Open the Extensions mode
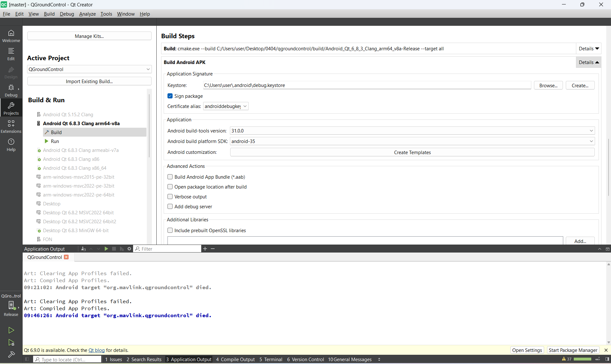The width and height of the screenshot is (611, 364). click(x=11, y=127)
